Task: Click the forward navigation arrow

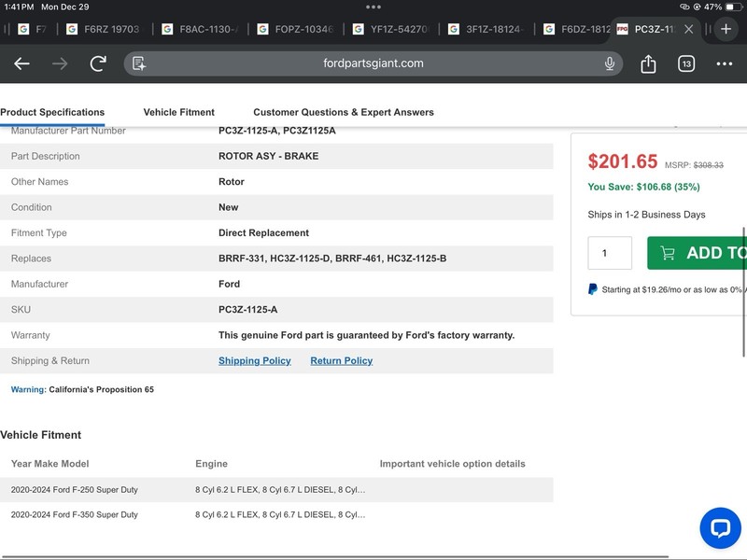Action: (x=60, y=63)
